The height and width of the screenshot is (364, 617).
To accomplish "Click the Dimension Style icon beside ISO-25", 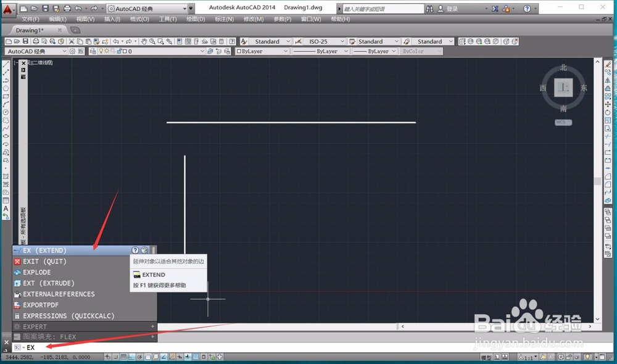I will [x=298, y=41].
